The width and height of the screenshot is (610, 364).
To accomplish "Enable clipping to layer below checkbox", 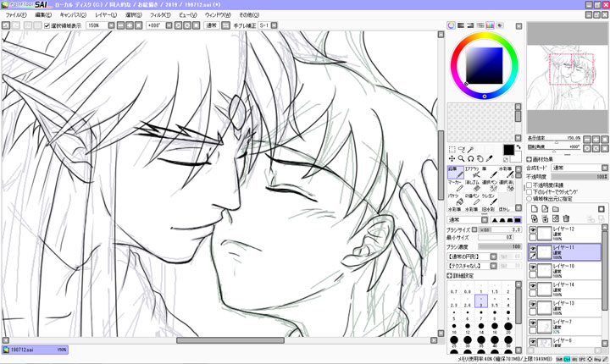I will [530, 191].
